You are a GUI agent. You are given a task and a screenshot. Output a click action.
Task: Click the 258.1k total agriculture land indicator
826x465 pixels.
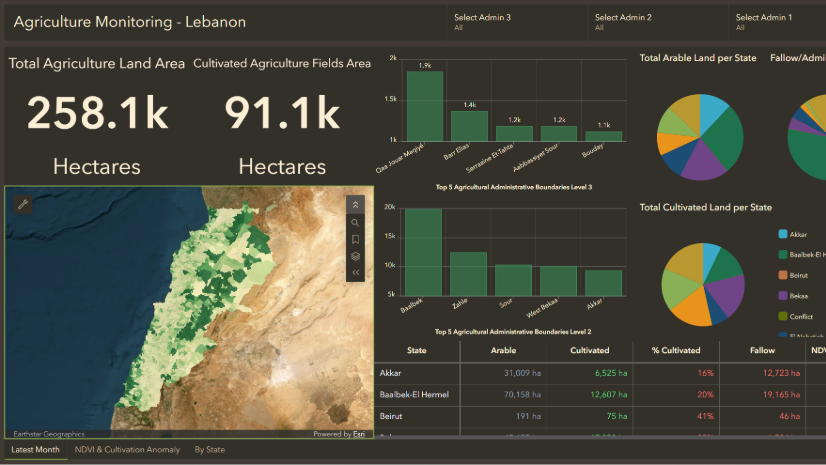point(97,113)
